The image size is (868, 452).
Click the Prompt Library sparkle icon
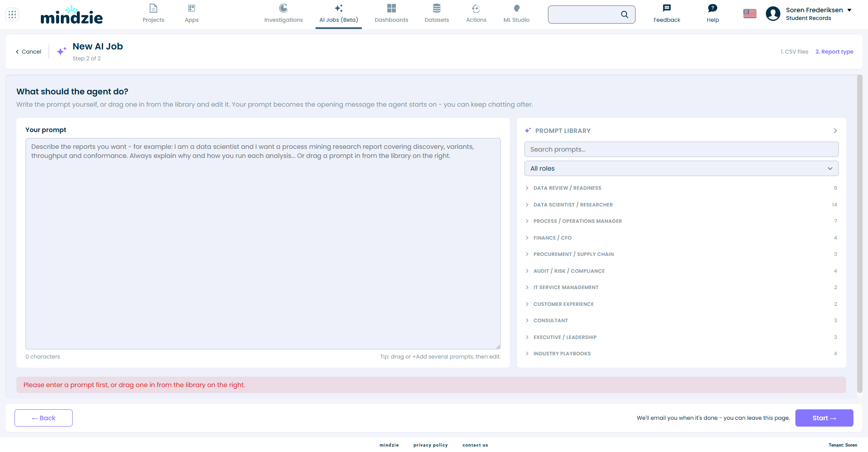pos(528,131)
